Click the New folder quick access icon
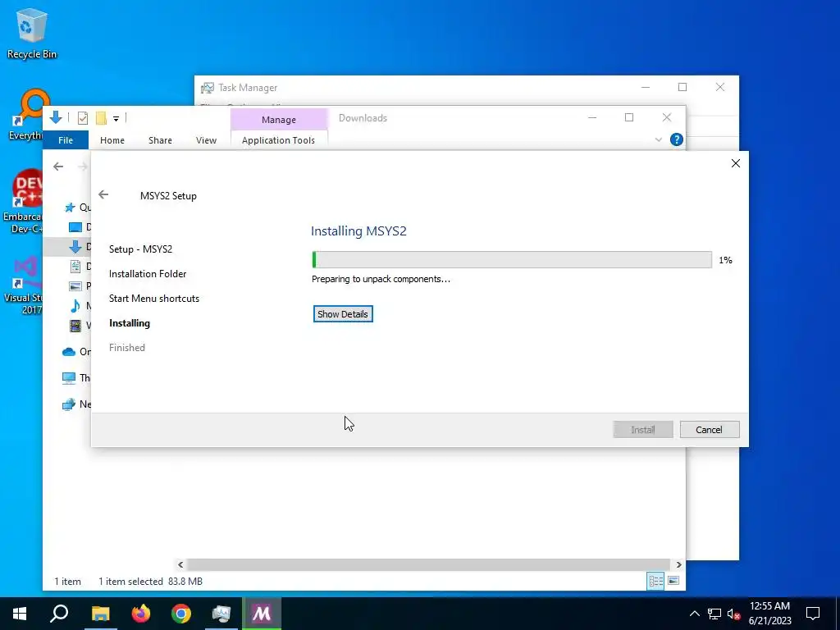840x630 pixels. (x=101, y=118)
